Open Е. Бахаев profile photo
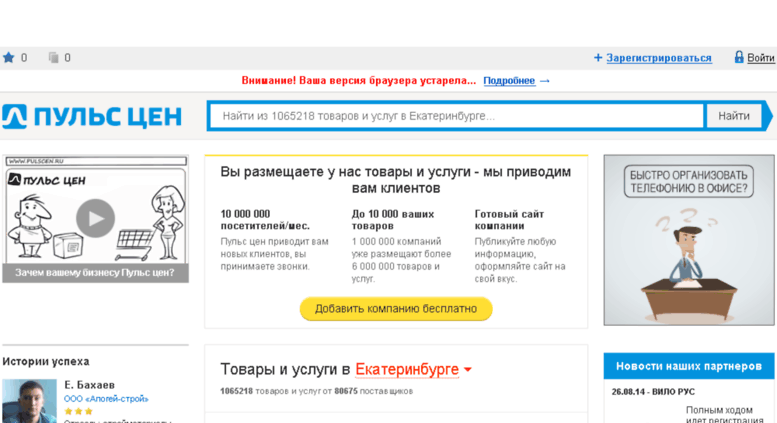This screenshot has width=777, height=423. click(x=29, y=401)
